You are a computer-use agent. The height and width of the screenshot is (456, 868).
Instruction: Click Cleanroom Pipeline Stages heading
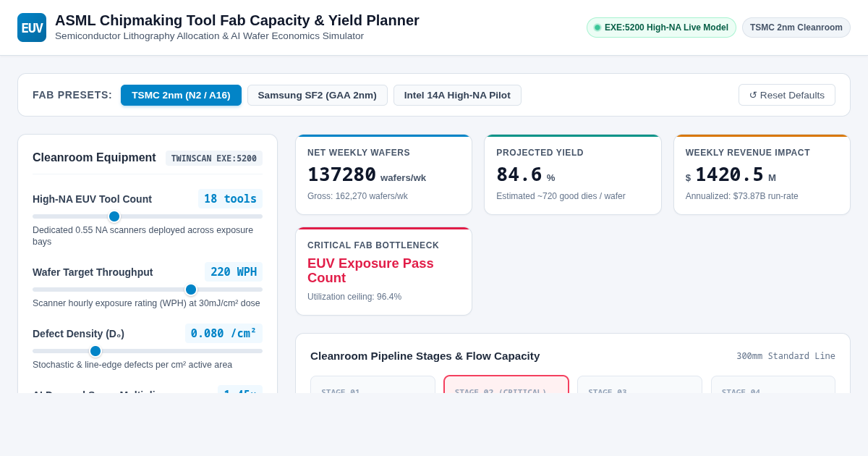[425, 356]
